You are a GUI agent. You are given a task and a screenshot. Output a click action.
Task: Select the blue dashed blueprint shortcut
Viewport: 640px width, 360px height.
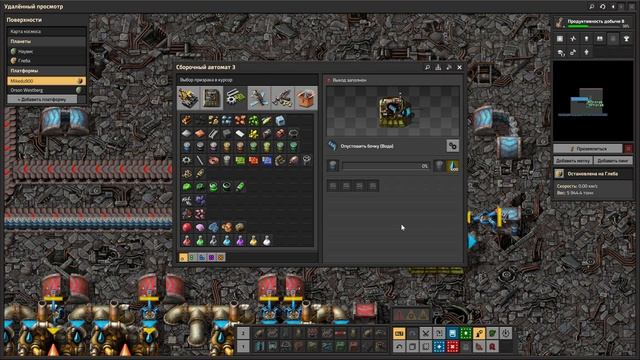click(439, 347)
